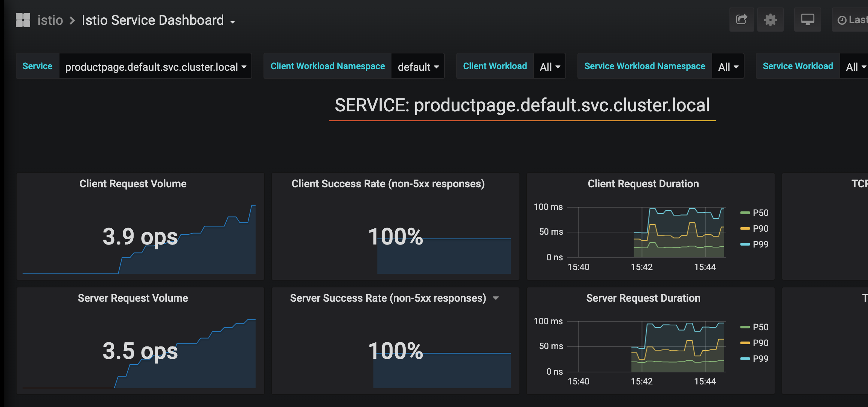
Task: Click P99 blue color swatch in Server Duration legend
Action: click(x=745, y=359)
